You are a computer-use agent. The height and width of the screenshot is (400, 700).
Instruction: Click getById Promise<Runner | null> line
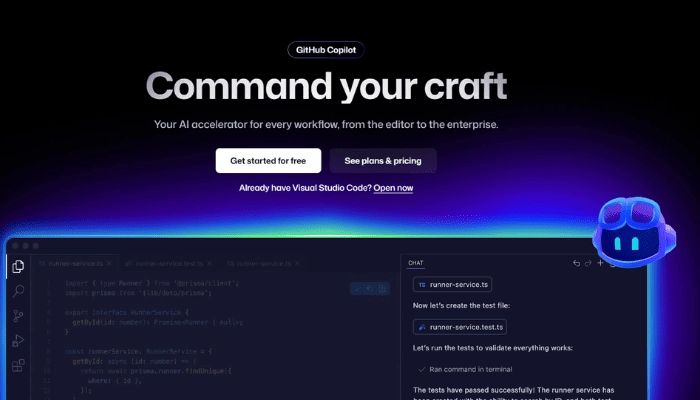click(x=157, y=322)
